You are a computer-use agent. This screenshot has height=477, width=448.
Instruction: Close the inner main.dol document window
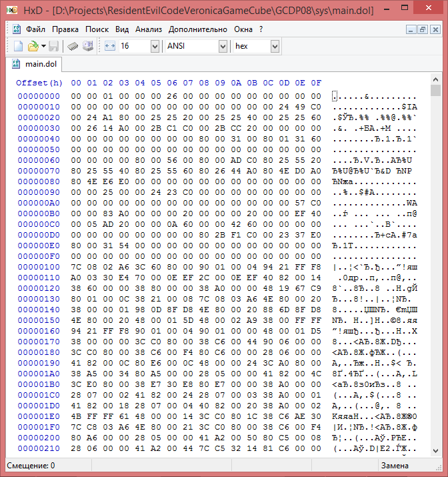pos(435,29)
